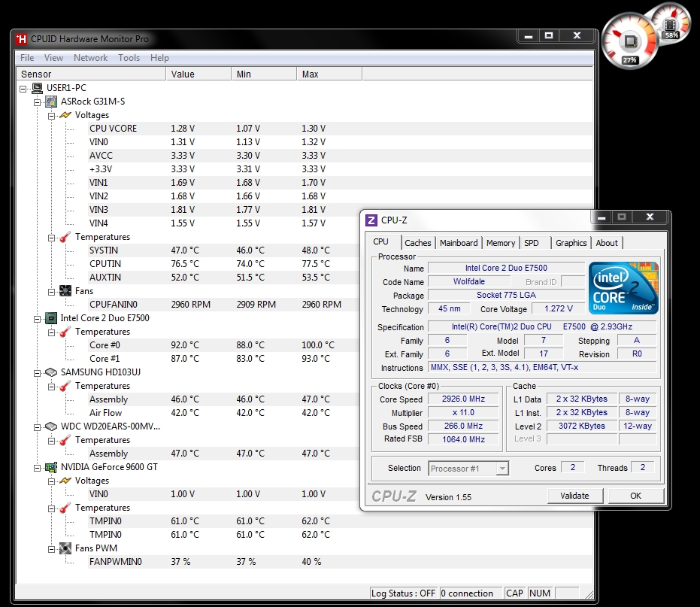Click the Intel Core 2 Duo chip icon
The height and width of the screenshot is (607, 700).
pyautogui.click(x=51, y=318)
